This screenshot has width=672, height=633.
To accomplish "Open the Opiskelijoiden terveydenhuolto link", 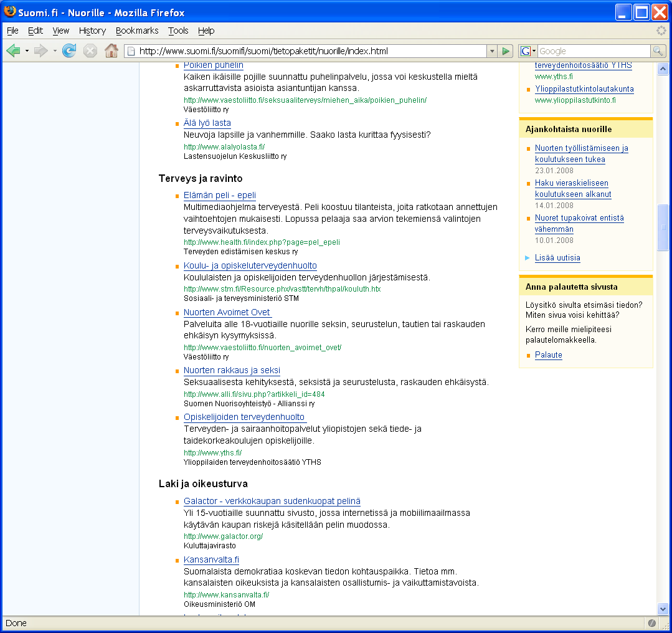I will [244, 417].
